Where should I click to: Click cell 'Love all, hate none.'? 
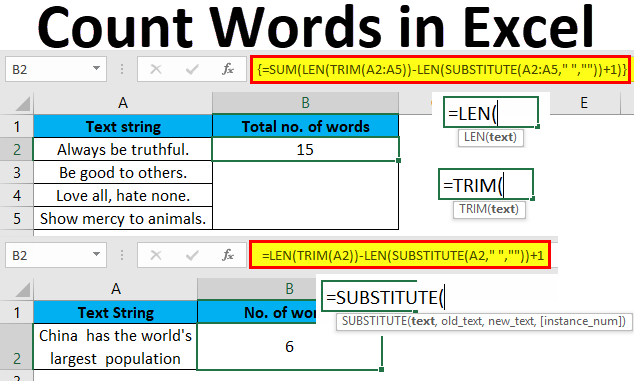[x=123, y=196]
